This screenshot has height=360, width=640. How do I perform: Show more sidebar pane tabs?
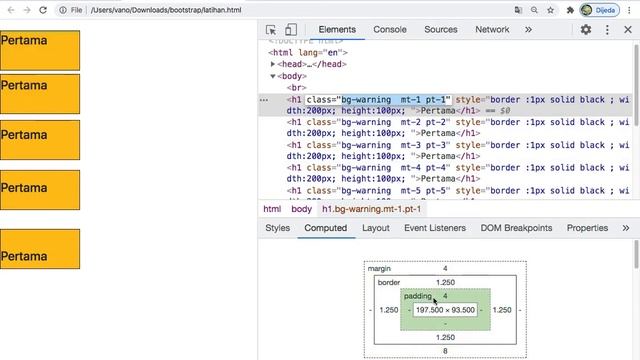626,228
